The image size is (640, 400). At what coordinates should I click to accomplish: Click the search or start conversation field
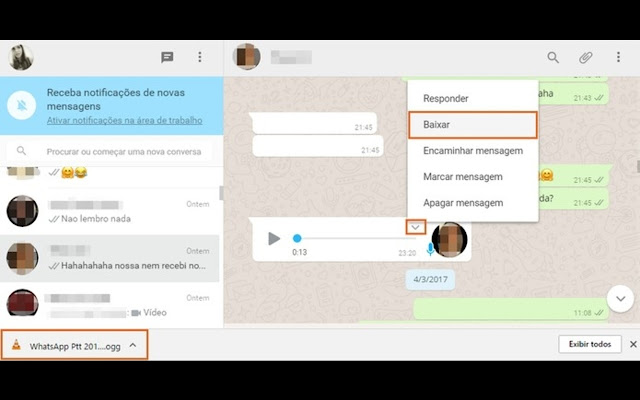(120, 152)
